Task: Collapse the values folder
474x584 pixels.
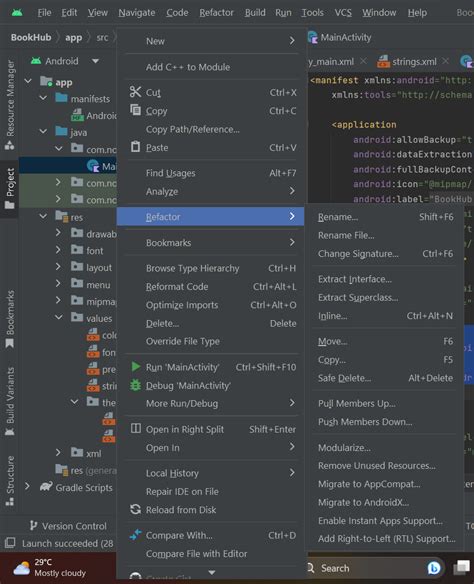Action: (59, 318)
